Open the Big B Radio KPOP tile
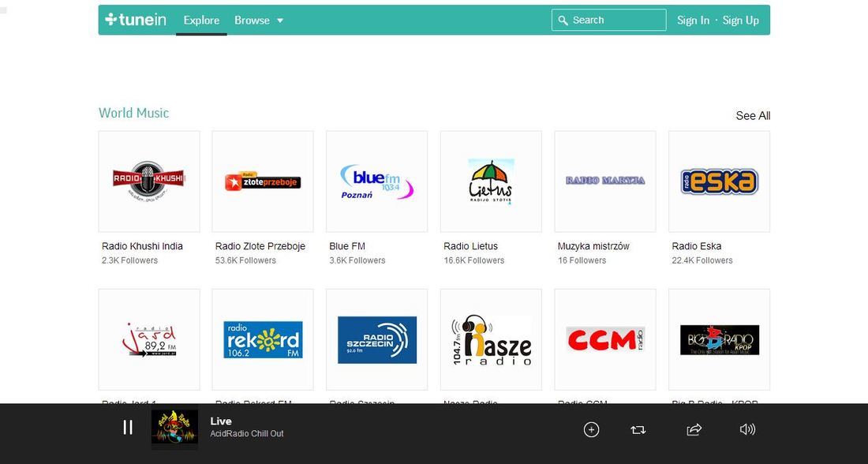 [x=719, y=339]
